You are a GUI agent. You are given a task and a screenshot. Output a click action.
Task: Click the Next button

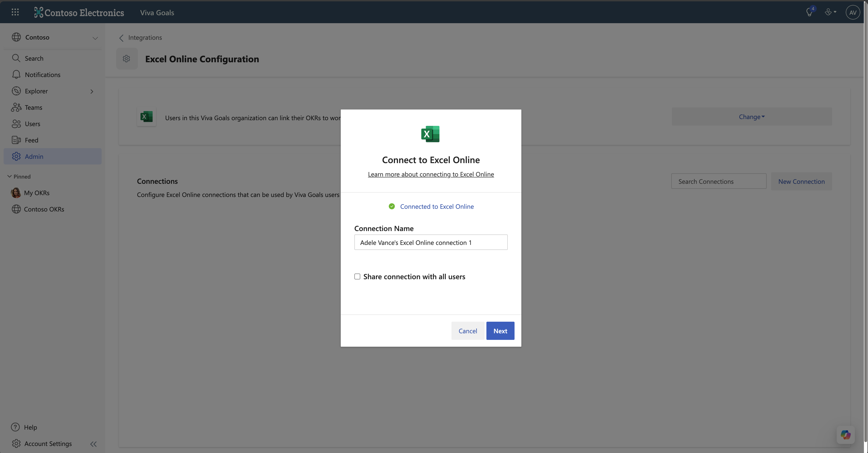pyautogui.click(x=500, y=331)
